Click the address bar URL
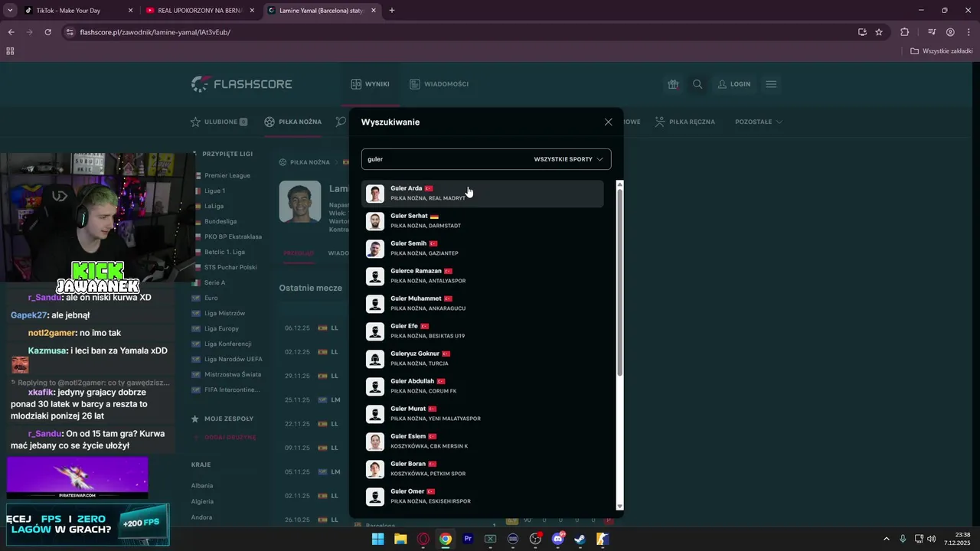 coord(155,32)
